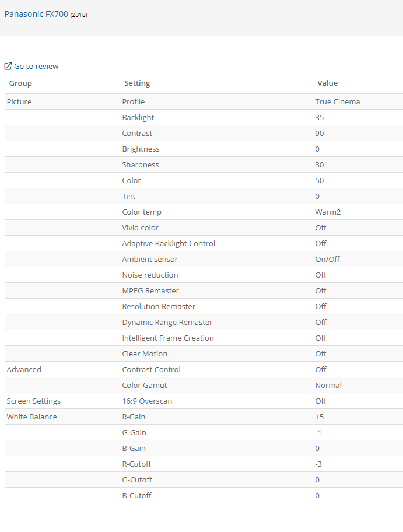Viewport: 403px width, 532px height.
Task: Click the Advanced group label
Action: pyautogui.click(x=24, y=370)
